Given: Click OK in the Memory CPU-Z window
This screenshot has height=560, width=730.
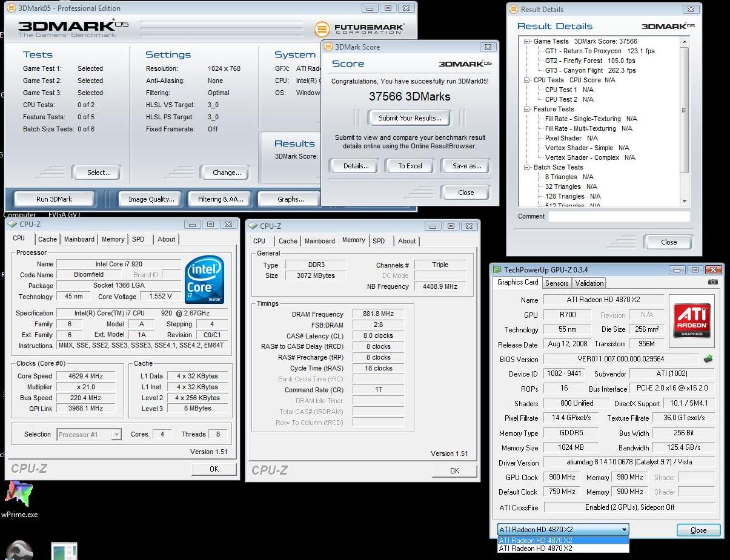Looking at the screenshot, I should pos(454,470).
